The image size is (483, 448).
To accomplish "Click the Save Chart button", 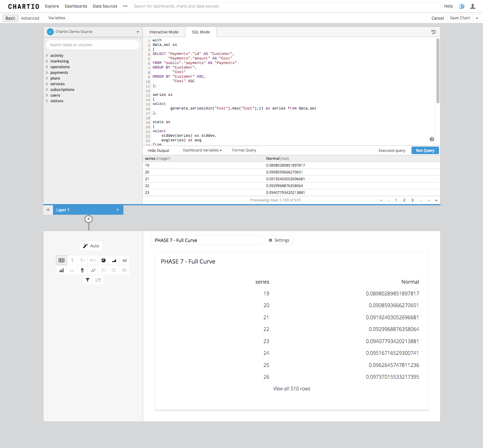I will click(460, 18).
